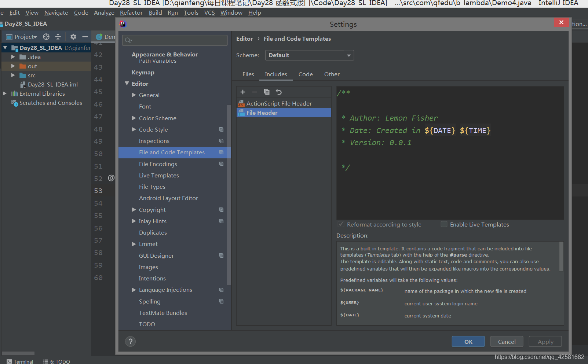Image resolution: width=588 pixels, height=364 pixels.
Task: Click the project-level icon beside File Encodings
Action: (221, 164)
